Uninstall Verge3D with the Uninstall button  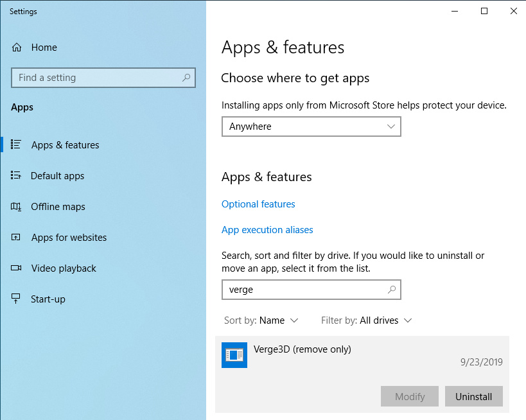point(474,396)
